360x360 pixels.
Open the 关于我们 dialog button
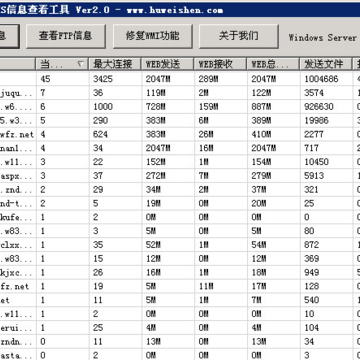239,36
